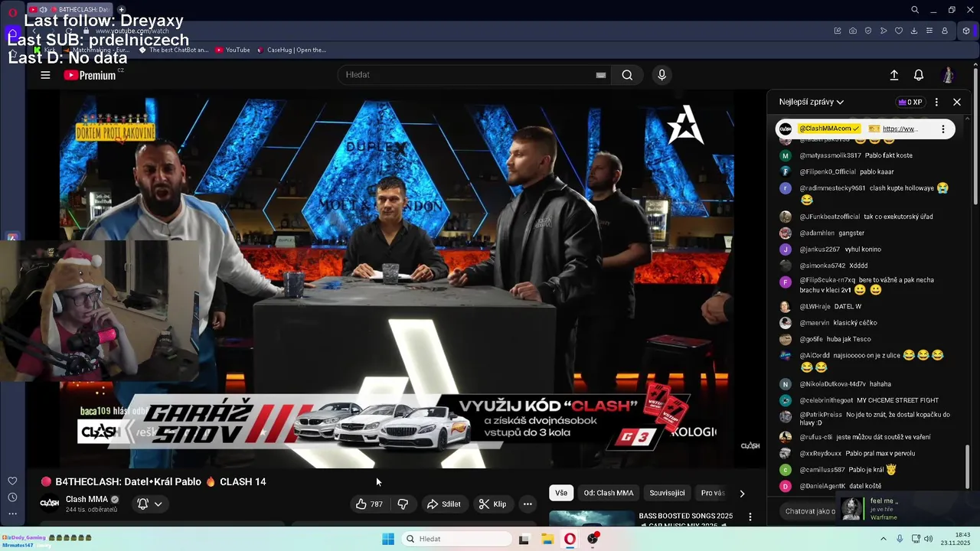Like the video with thumbs up
Screen dimensions: 980x551
coord(369,504)
